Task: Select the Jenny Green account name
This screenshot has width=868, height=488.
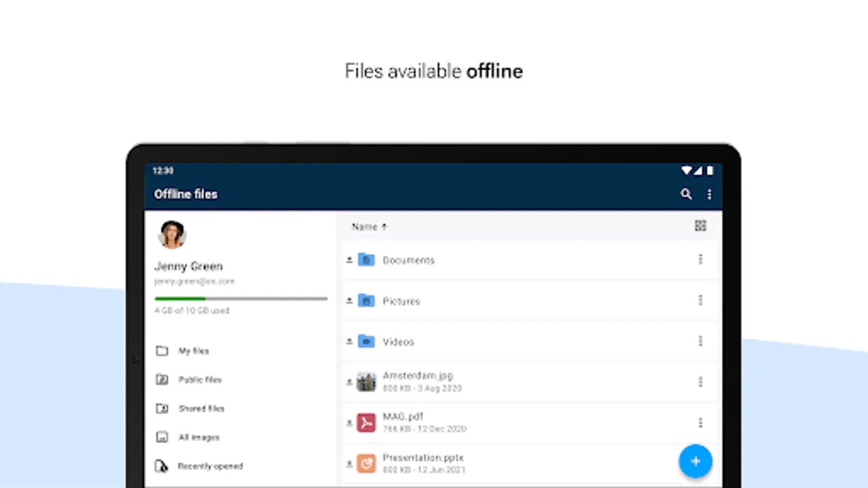Action: (188, 266)
